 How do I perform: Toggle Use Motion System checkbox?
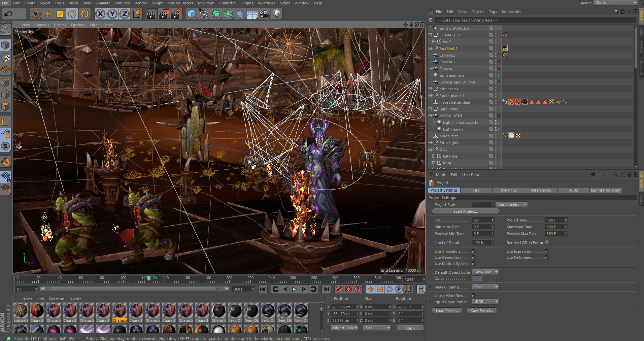(474, 263)
